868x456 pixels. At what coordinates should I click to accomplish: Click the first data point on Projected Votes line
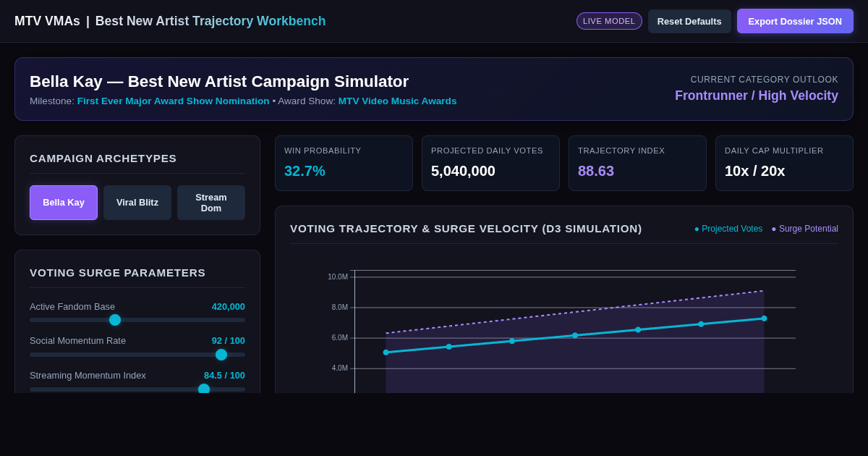tap(386, 352)
